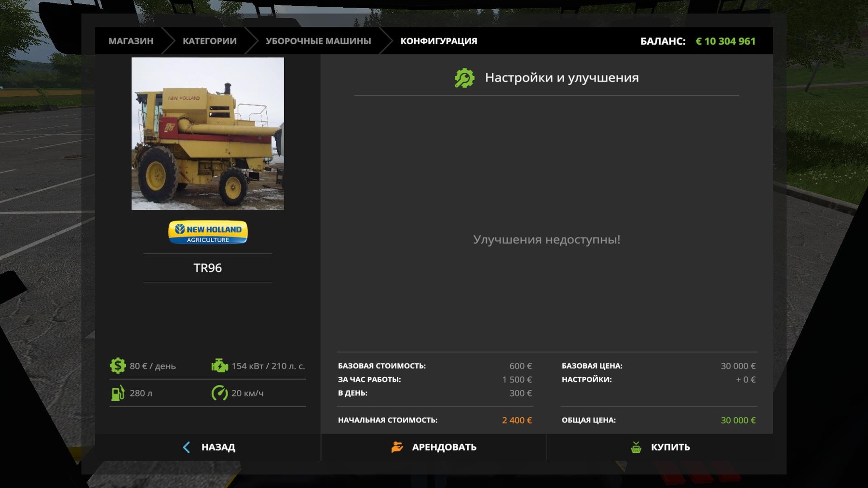Click the blue back arrow icon
This screenshot has height=488, width=868.
click(x=187, y=447)
